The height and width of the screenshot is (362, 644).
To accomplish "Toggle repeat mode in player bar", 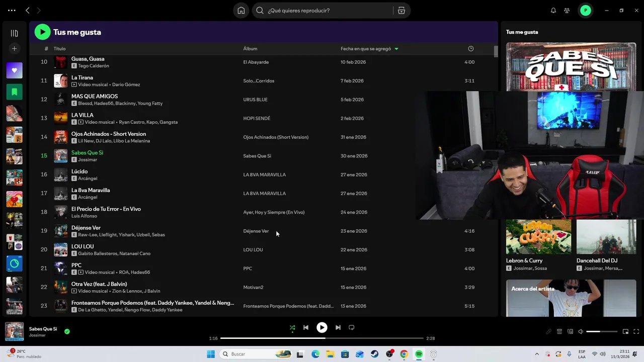I will (x=352, y=327).
